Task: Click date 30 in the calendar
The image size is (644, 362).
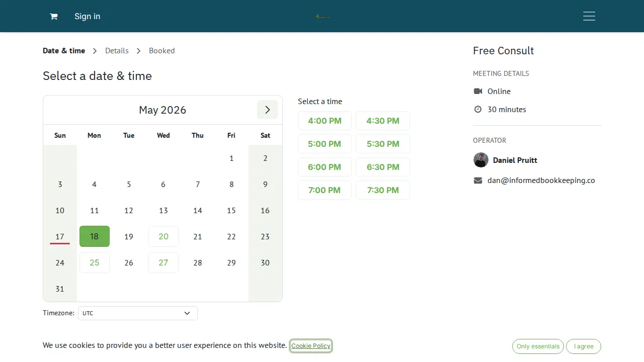Action: tap(265, 262)
